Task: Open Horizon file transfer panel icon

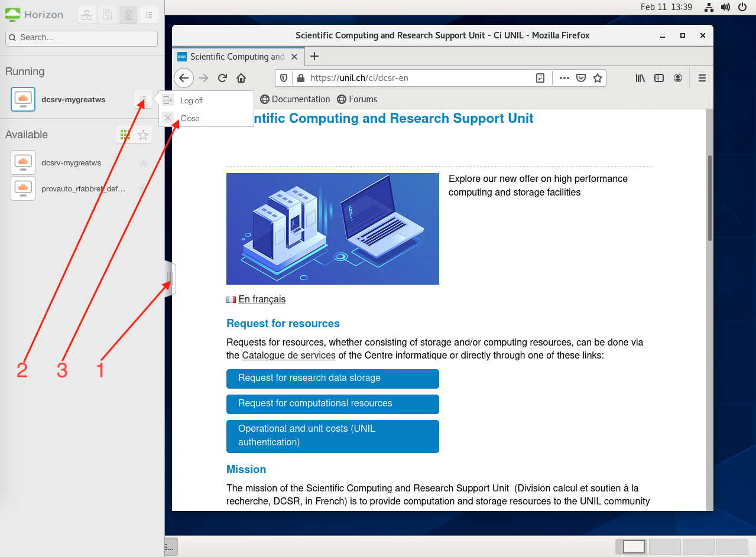Action: [x=108, y=15]
